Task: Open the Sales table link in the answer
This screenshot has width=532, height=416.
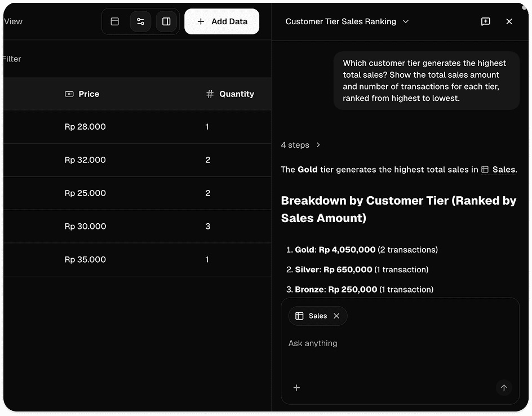Action: [499, 169]
